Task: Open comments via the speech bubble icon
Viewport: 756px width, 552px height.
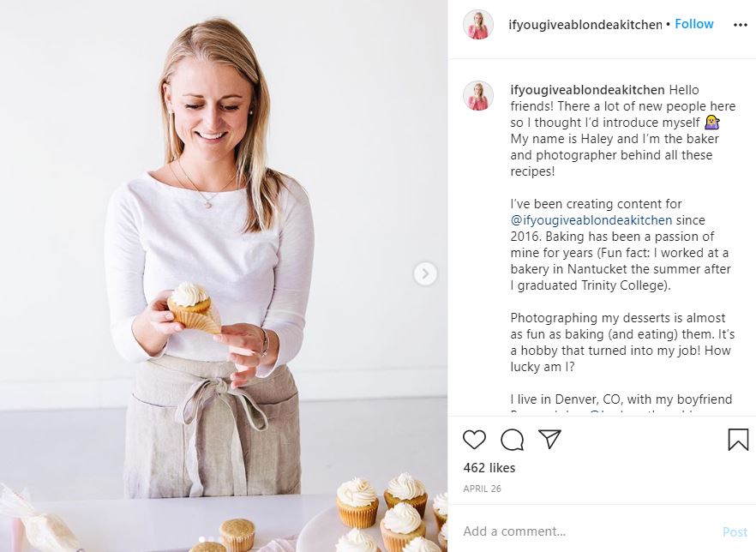Action: tap(512, 440)
